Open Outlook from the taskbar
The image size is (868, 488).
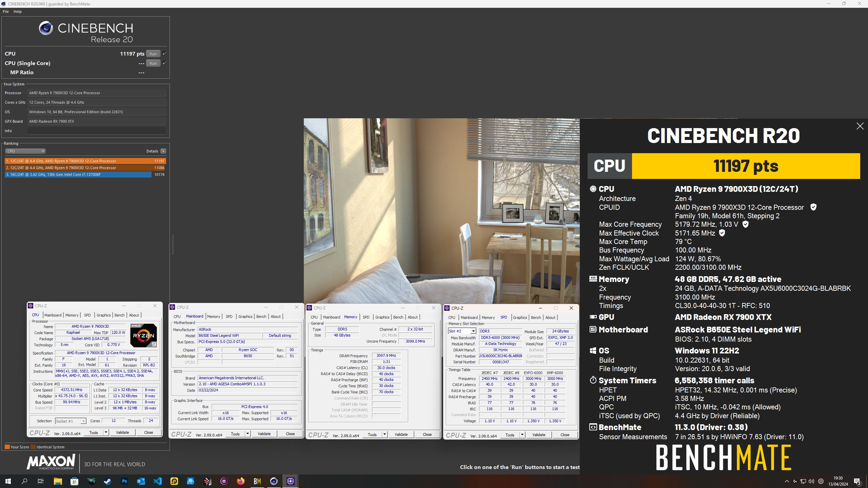pos(141,481)
